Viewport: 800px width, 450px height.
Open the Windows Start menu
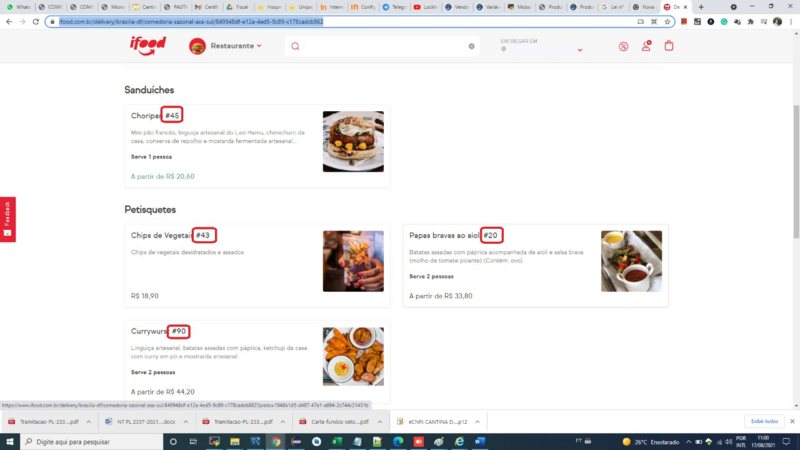[x=10, y=442]
